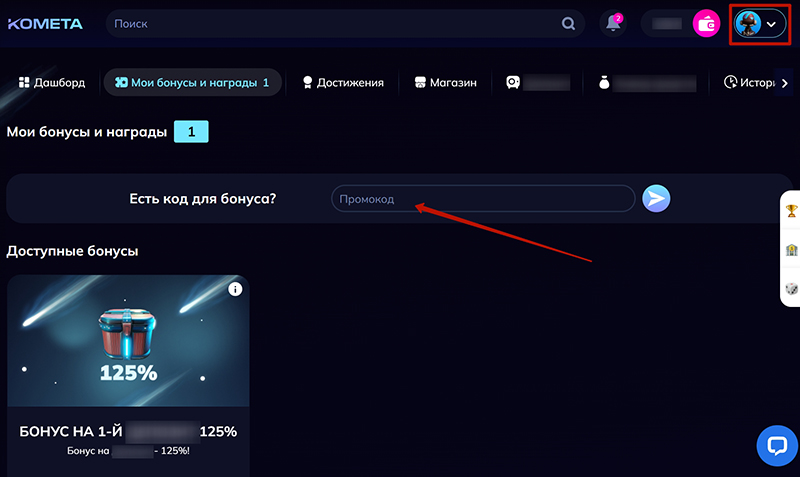Click the KOMETA logo
Viewport: 800px width, 477px height.
[x=45, y=24]
